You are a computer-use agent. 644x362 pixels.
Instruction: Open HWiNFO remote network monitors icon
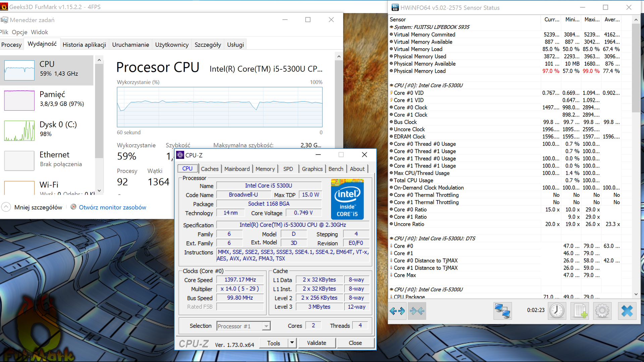click(x=502, y=311)
